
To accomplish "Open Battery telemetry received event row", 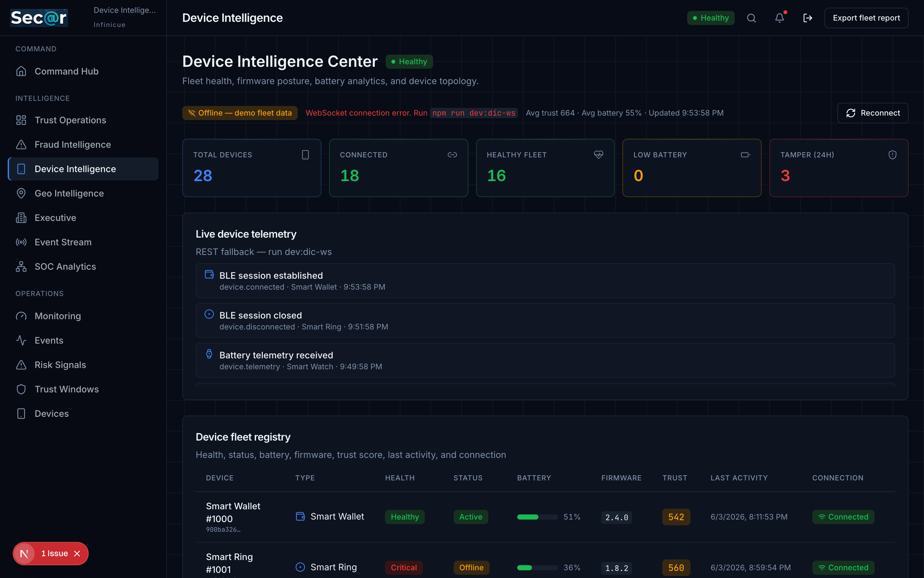I will point(545,360).
